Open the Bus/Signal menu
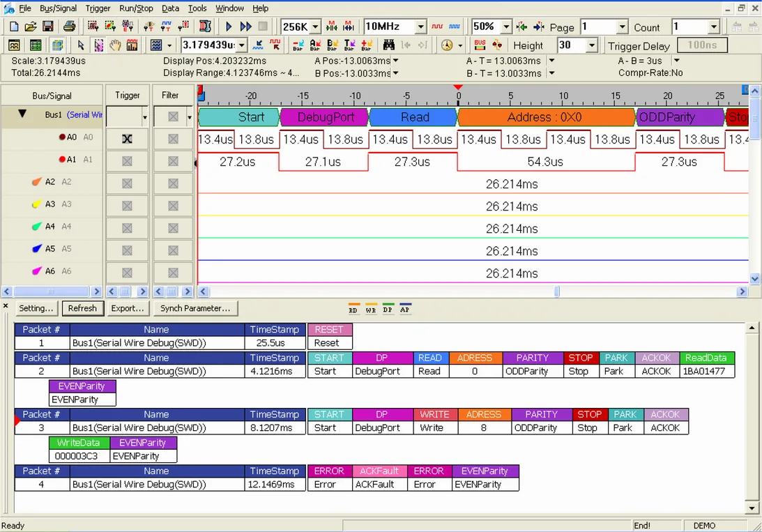The height and width of the screenshot is (532, 762). (59, 8)
